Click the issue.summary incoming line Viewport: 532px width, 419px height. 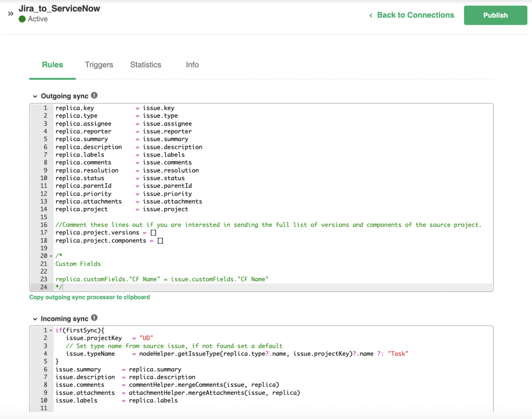[118, 369]
